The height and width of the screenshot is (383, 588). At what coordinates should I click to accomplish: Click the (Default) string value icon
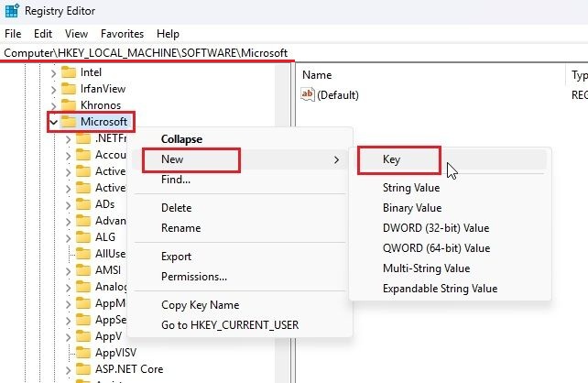(308, 94)
